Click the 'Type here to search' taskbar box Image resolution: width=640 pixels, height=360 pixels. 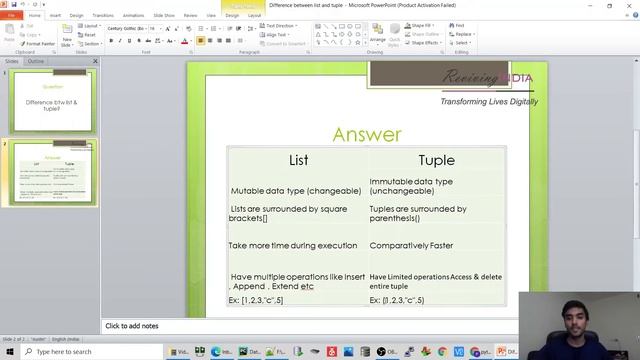click(92, 351)
